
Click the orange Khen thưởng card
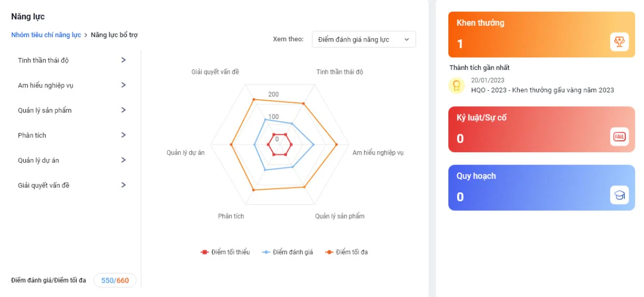click(x=541, y=35)
